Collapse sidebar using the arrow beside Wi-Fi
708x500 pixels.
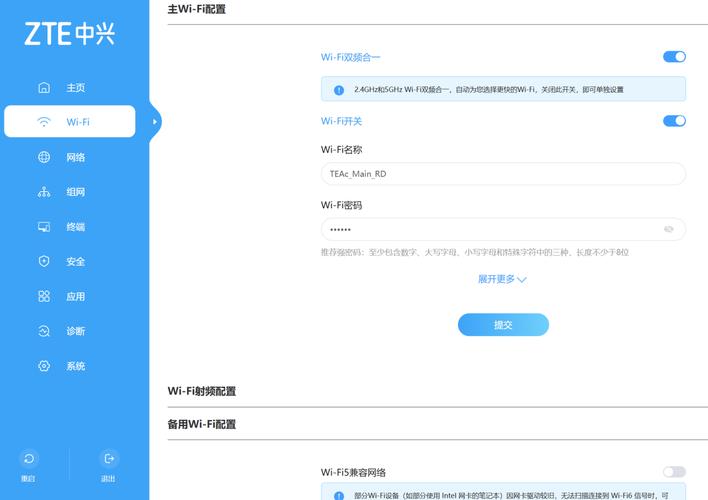click(155, 122)
